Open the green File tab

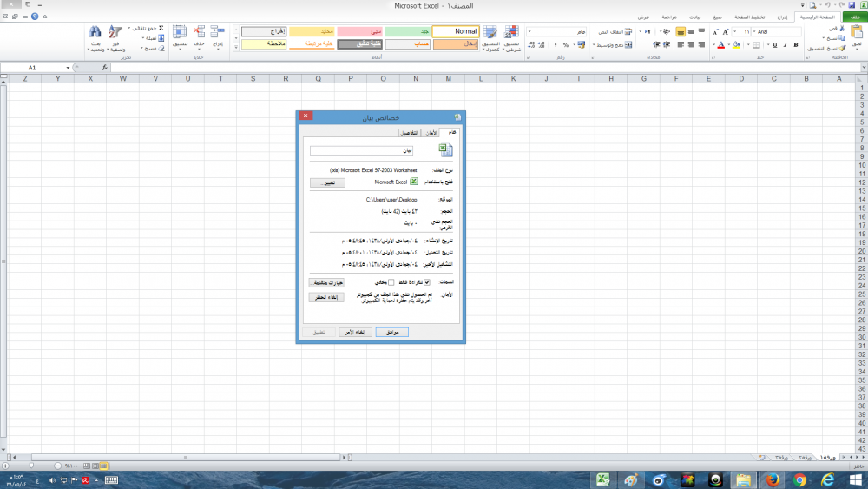855,17
